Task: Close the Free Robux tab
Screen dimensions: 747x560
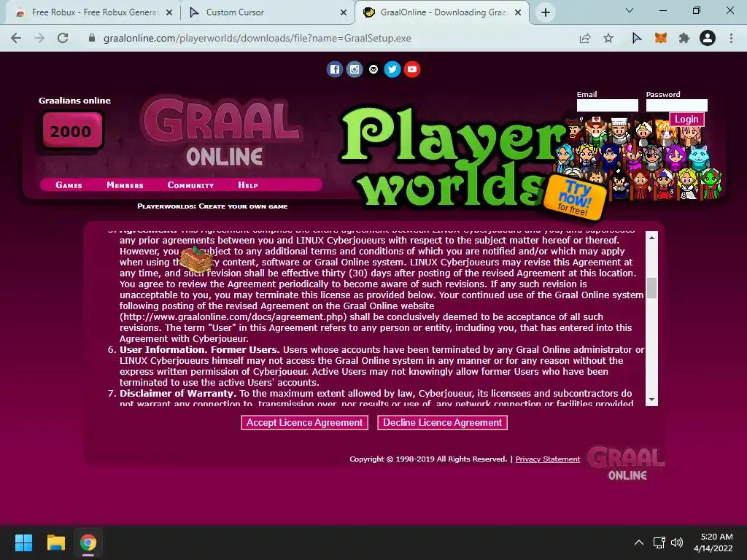Action: (x=169, y=12)
